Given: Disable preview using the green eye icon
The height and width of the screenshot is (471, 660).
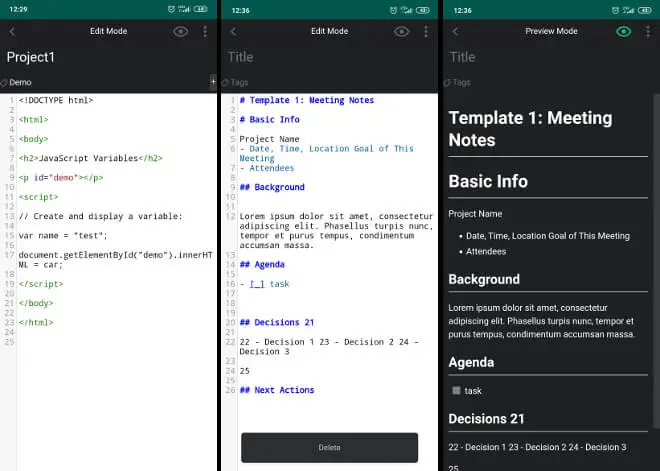Looking at the screenshot, I should point(624,31).
